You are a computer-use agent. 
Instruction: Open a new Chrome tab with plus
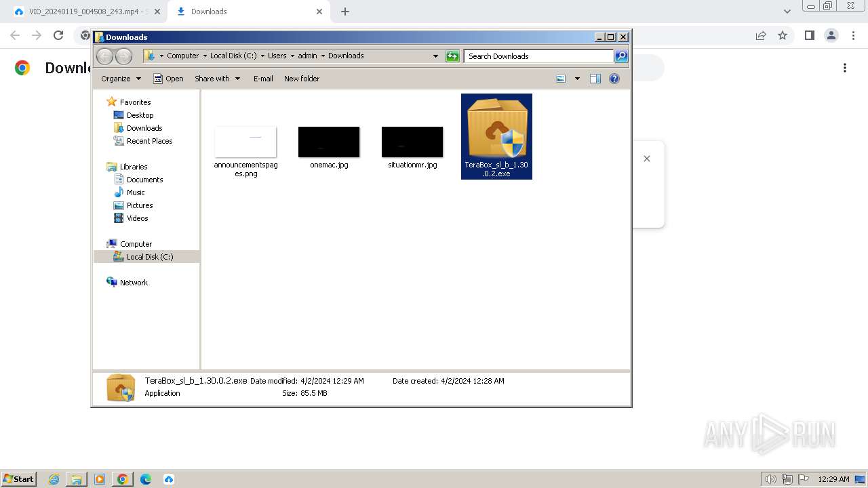[345, 12]
